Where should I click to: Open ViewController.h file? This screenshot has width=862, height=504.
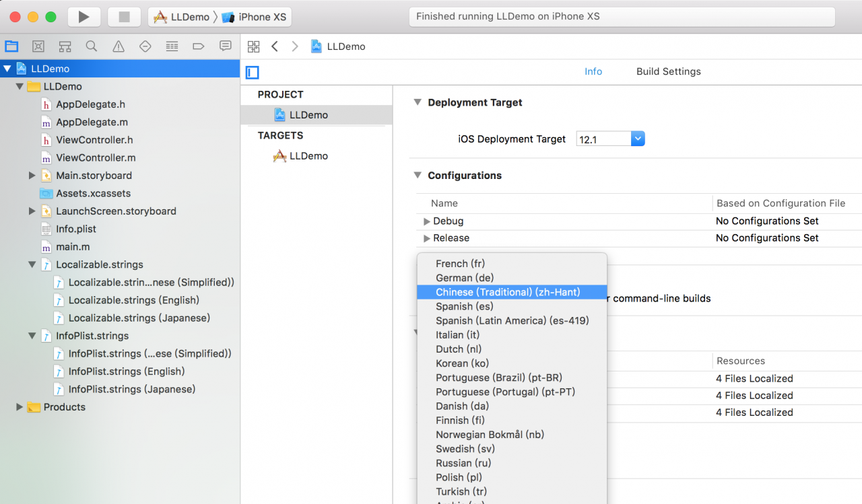coord(94,140)
